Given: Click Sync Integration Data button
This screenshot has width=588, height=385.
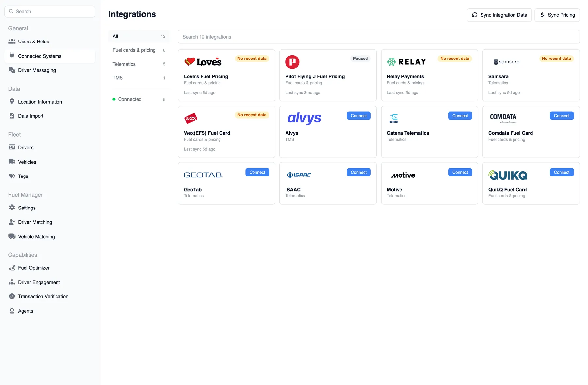Looking at the screenshot, I should pyautogui.click(x=499, y=15).
